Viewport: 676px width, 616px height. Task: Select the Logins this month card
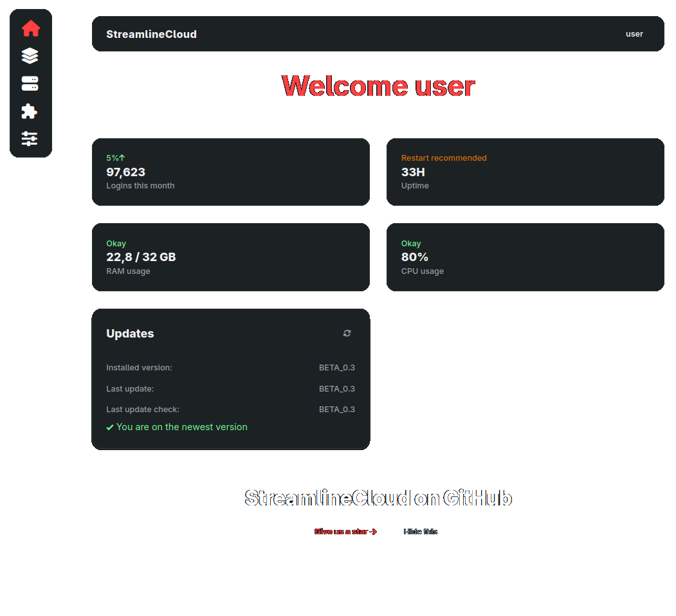click(231, 172)
